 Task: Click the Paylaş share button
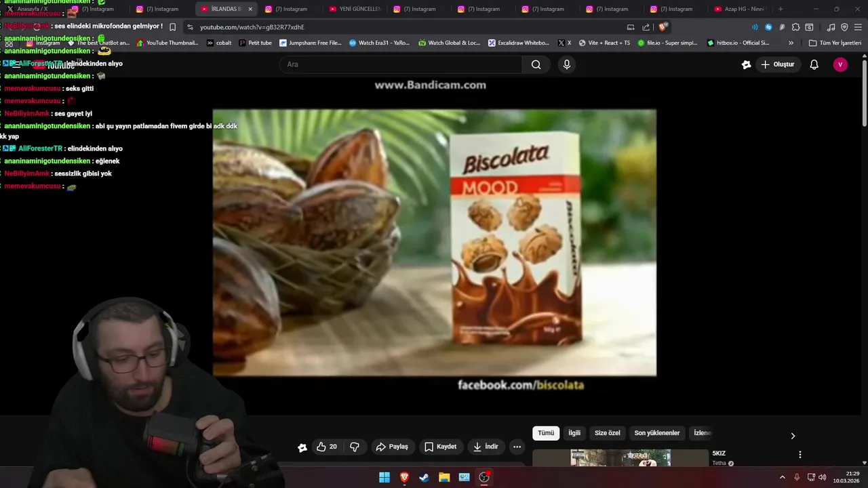(392, 447)
